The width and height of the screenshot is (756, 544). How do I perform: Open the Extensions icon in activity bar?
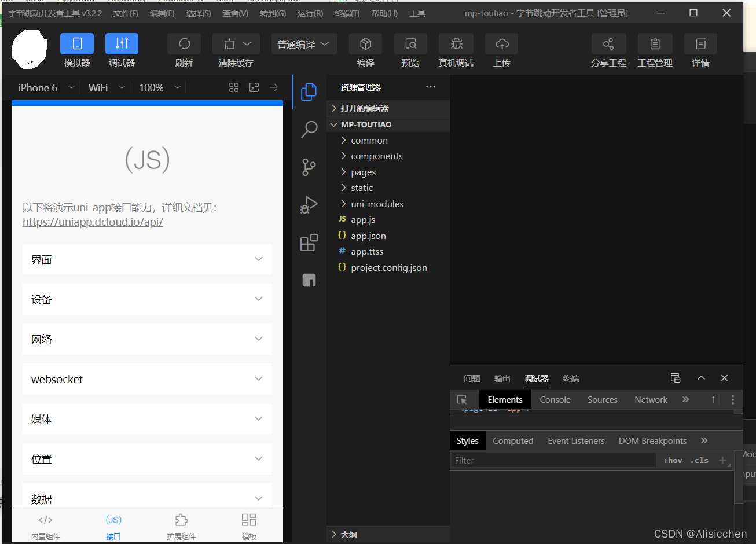point(309,242)
